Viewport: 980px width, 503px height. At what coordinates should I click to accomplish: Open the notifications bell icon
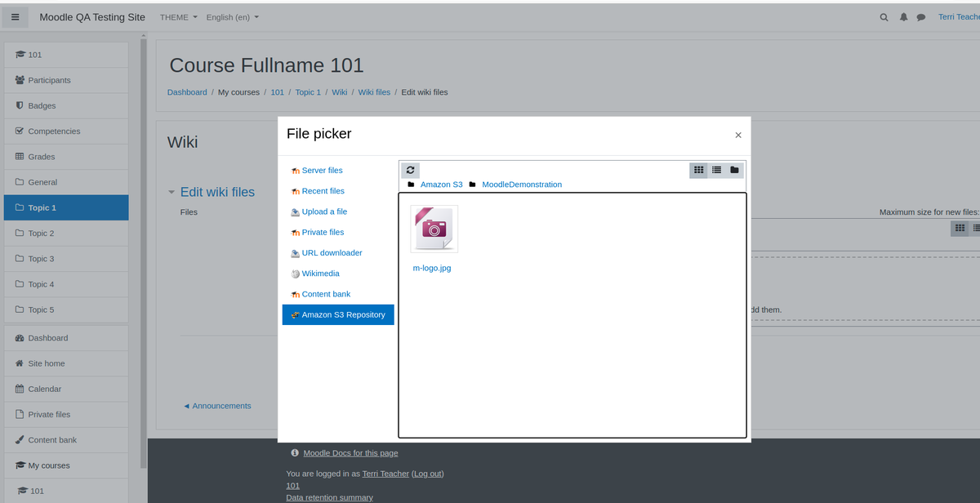coord(904,17)
